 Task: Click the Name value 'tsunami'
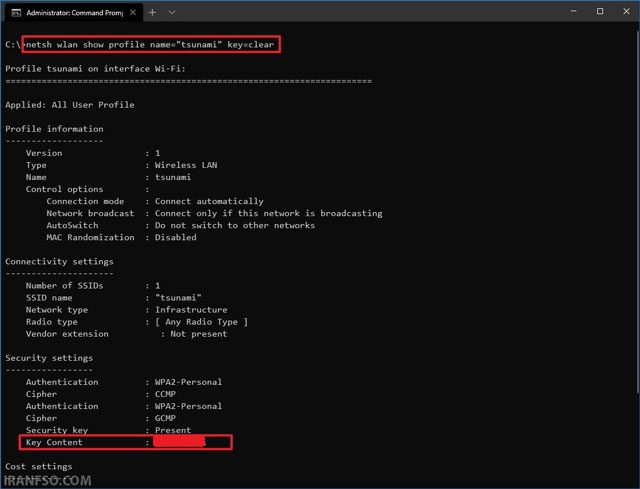[x=173, y=177]
